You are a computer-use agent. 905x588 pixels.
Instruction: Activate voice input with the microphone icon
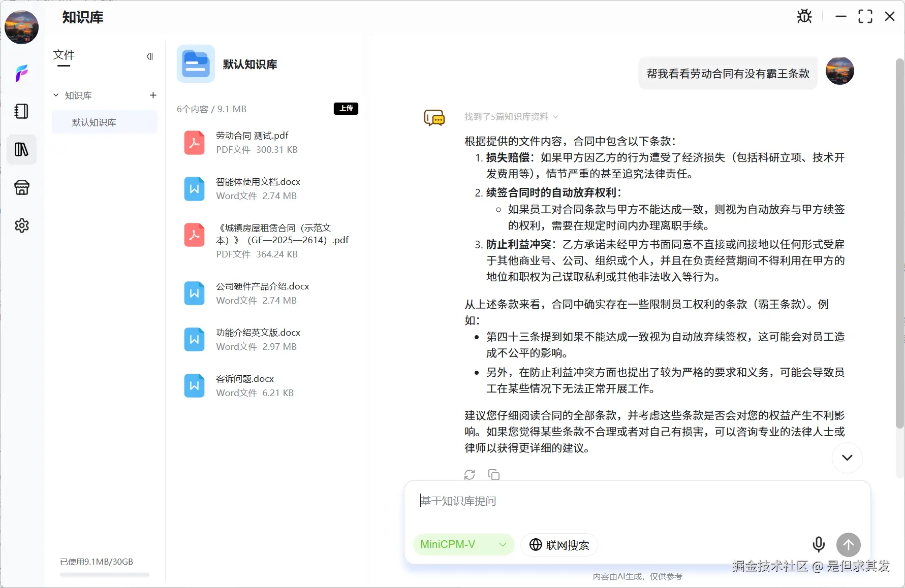click(x=818, y=544)
